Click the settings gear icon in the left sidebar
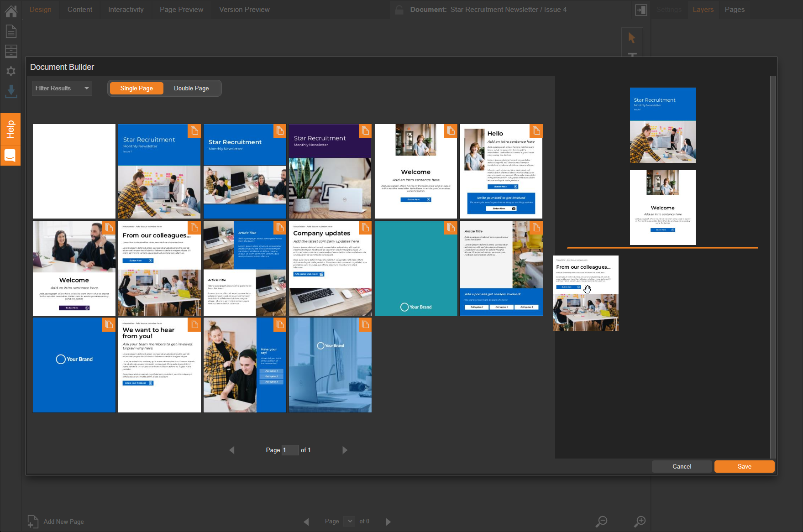Image resolution: width=803 pixels, height=532 pixels. 11,71
